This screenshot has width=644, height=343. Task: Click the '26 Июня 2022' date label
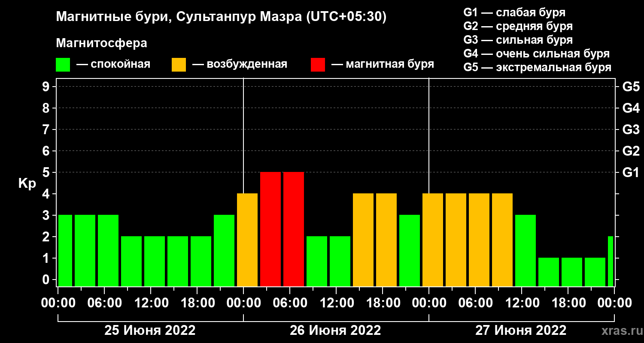[x=335, y=331]
